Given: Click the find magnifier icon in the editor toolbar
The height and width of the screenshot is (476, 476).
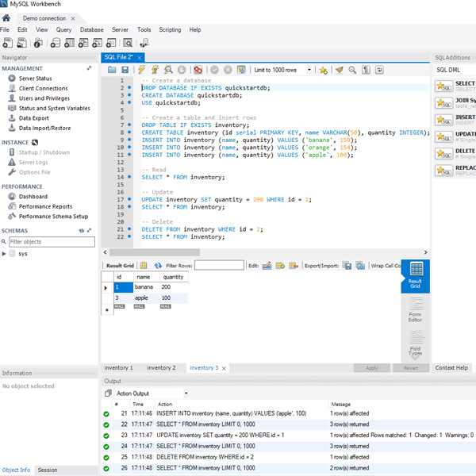Looking at the screenshot, I should coord(353,70).
